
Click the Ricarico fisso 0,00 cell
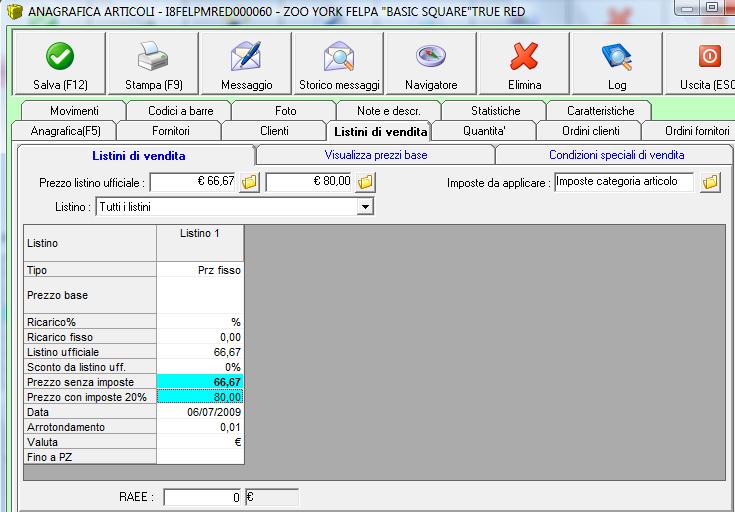pos(200,337)
